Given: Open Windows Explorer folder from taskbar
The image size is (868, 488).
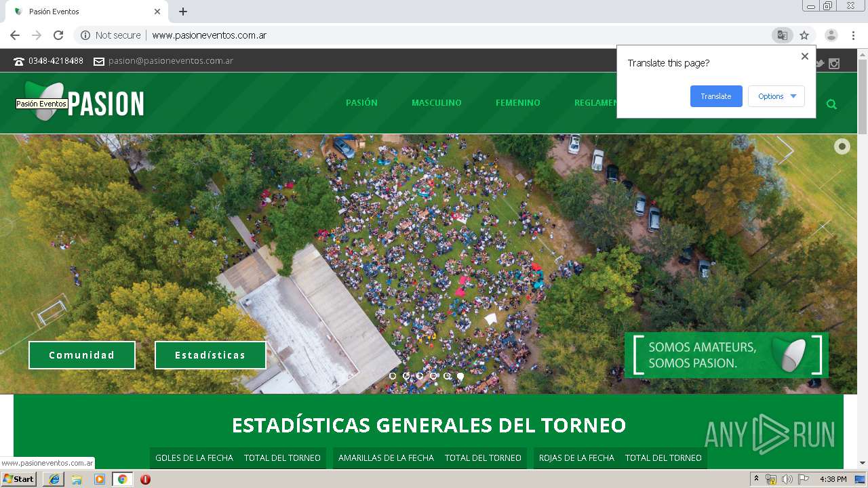Looking at the screenshot, I should click(77, 479).
